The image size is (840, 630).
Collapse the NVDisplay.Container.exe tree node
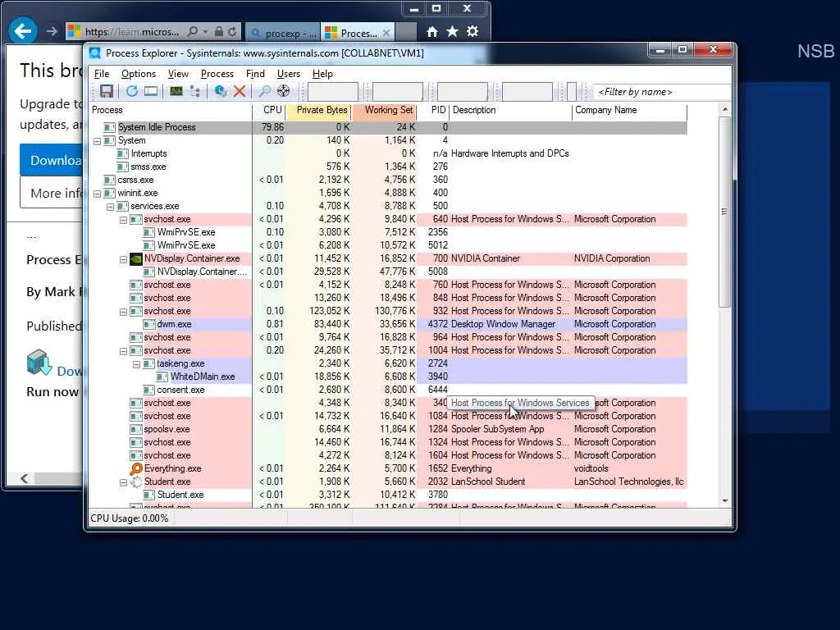coord(123,259)
